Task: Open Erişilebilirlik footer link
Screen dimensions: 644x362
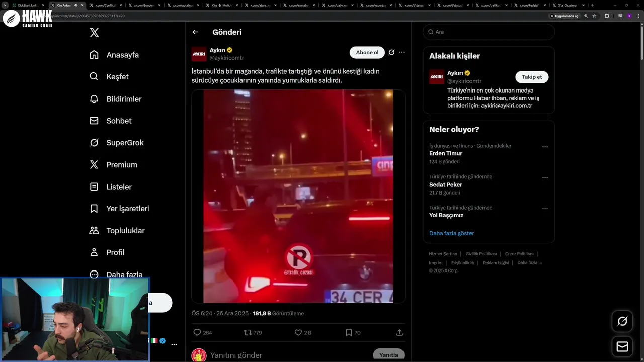Action: pyautogui.click(x=462, y=263)
